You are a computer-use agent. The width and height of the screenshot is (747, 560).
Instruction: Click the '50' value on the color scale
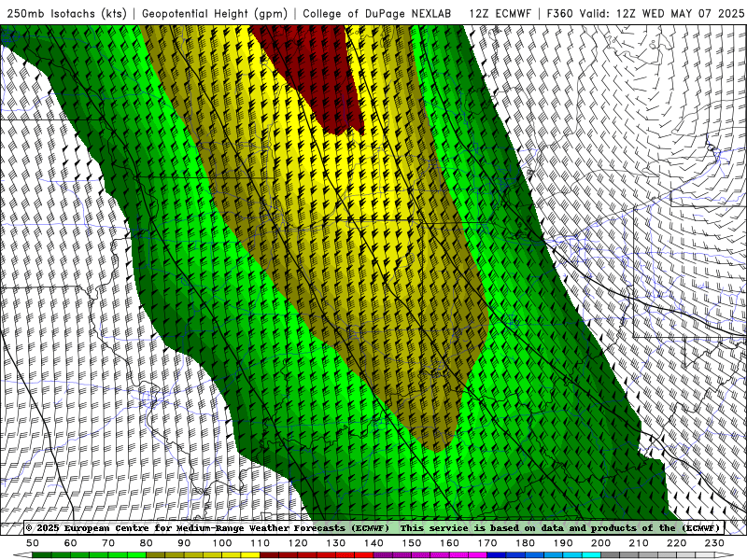33,543
